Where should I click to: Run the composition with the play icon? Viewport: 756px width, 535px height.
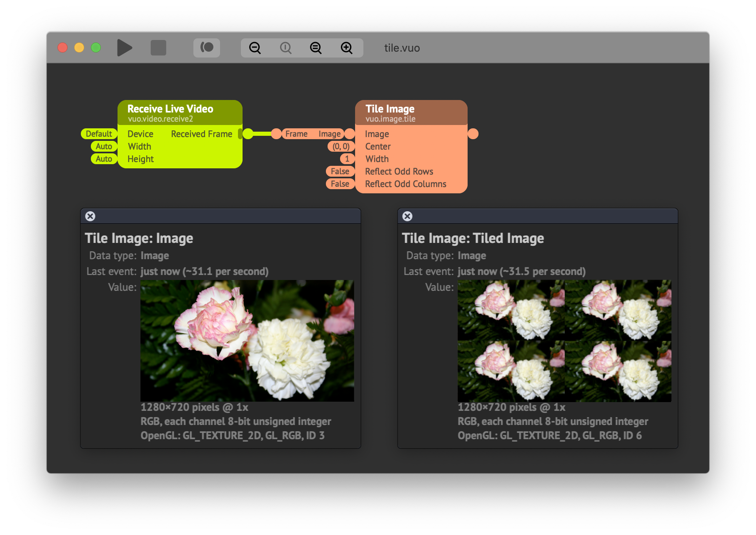click(x=125, y=47)
